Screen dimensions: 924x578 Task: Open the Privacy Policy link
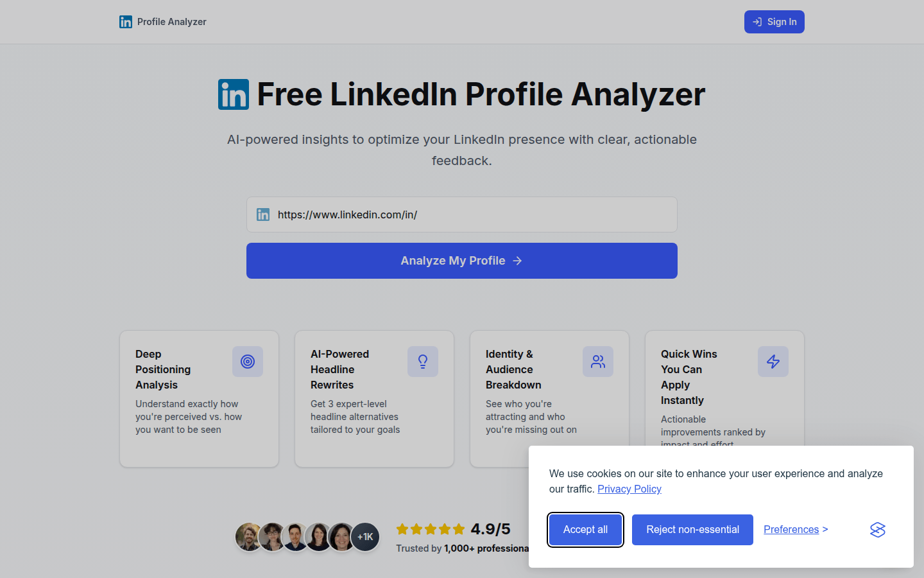pyautogui.click(x=629, y=489)
